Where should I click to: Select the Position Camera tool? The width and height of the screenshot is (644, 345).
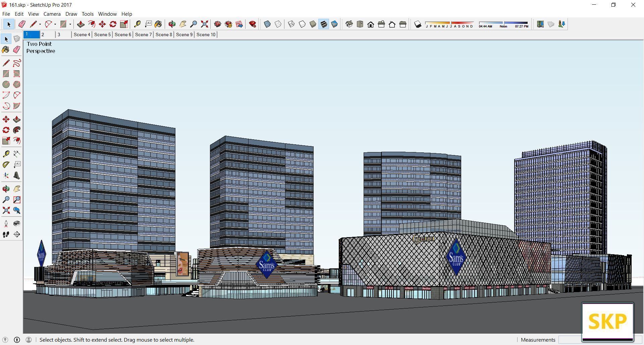[6, 224]
